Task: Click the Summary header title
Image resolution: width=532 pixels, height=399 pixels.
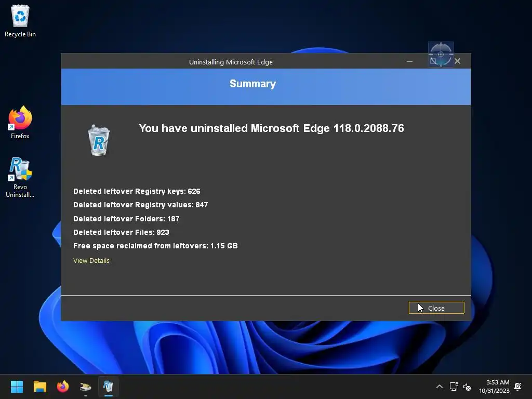Action: coord(253,84)
